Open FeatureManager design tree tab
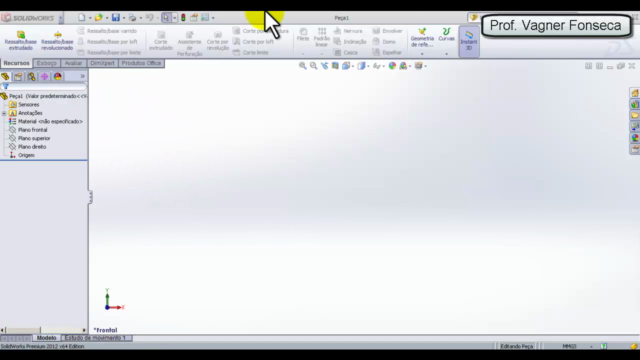 coord(5,77)
